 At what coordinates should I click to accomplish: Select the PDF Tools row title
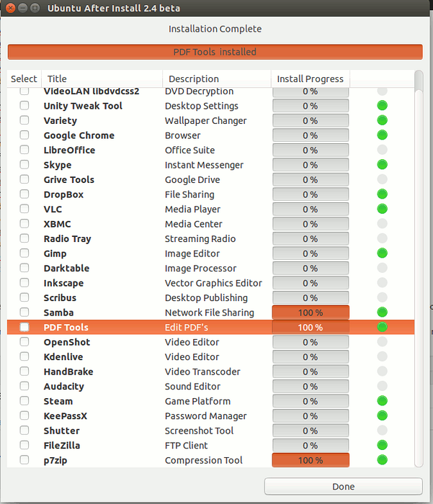(x=66, y=328)
